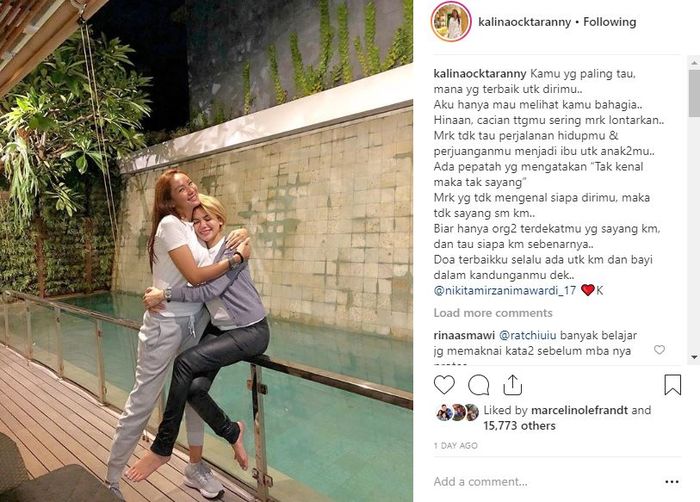Toggle the Following status button
Screen dimensions: 700x502
point(610,22)
